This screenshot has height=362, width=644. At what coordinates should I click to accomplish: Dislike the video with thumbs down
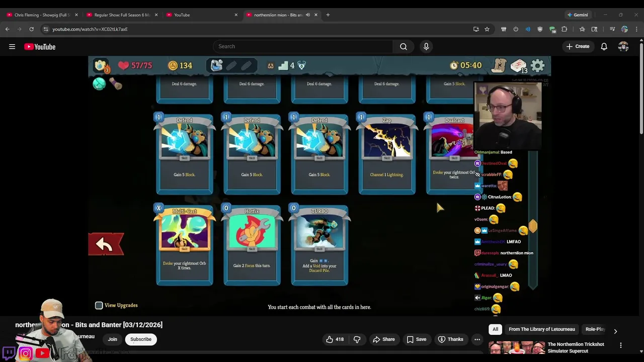click(x=357, y=339)
